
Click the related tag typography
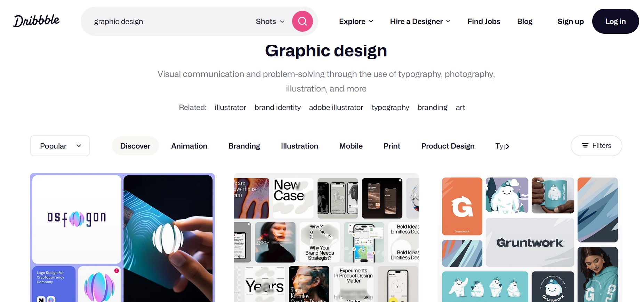pos(390,108)
